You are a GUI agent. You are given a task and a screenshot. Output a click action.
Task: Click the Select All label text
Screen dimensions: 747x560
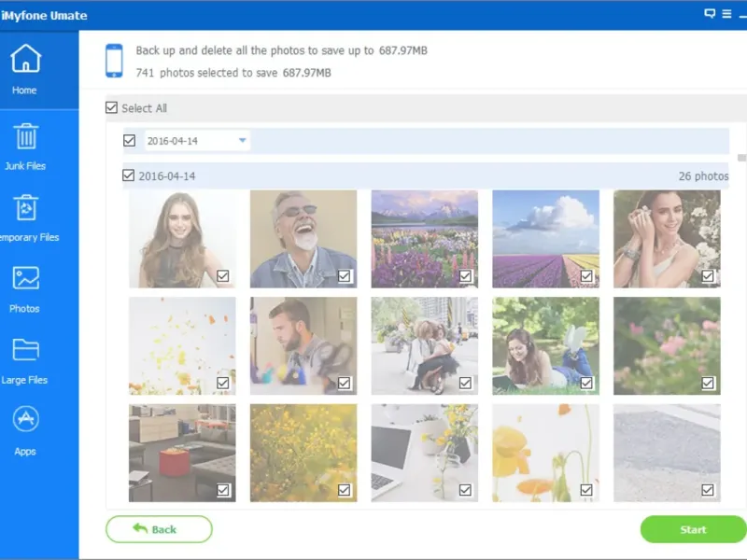pos(145,108)
